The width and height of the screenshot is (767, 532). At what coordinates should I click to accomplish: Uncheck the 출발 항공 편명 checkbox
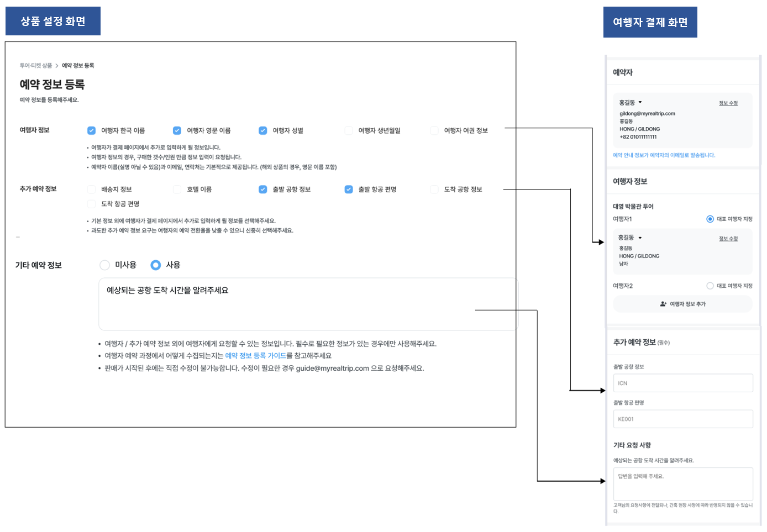(x=349, y=189)
